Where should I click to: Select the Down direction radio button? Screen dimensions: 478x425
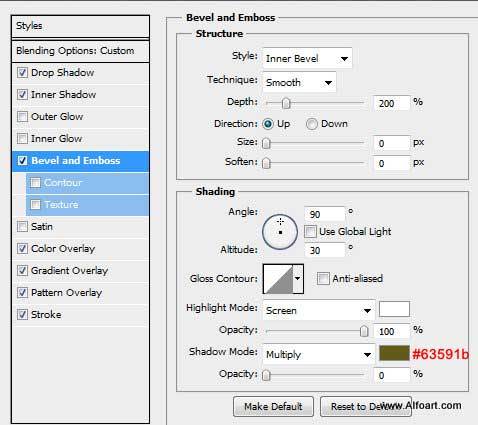tap(312, 124)
